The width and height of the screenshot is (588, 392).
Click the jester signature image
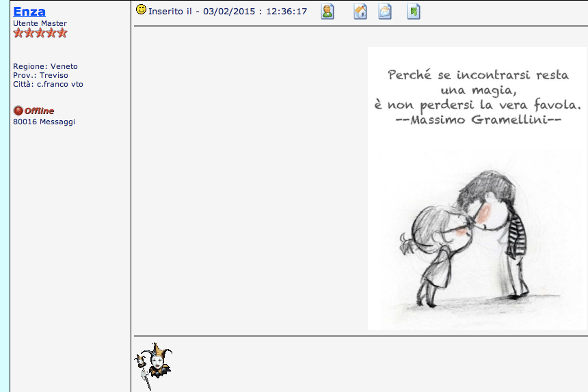coord(153,366)
